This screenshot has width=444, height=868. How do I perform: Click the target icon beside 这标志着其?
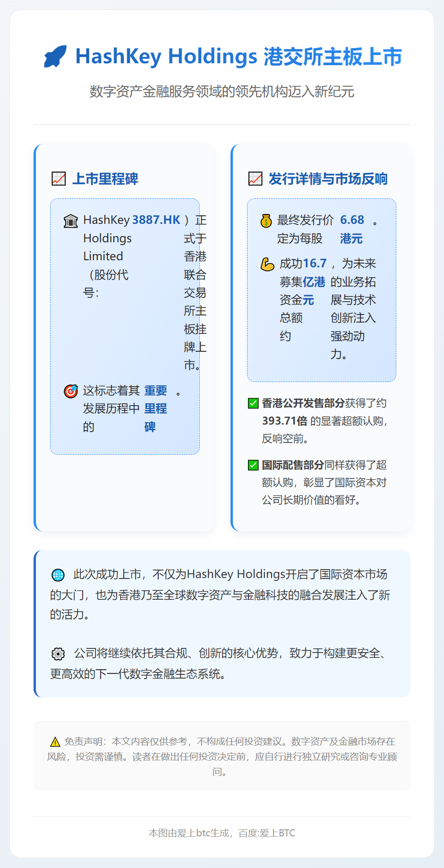[x=71, y=391]
